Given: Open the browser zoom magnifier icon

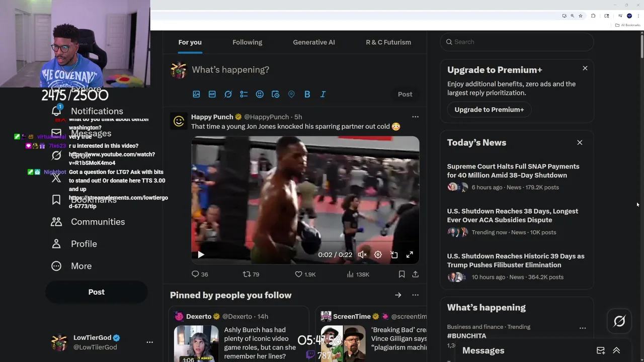Looking at the screenshot, I should tap(572, 16).
